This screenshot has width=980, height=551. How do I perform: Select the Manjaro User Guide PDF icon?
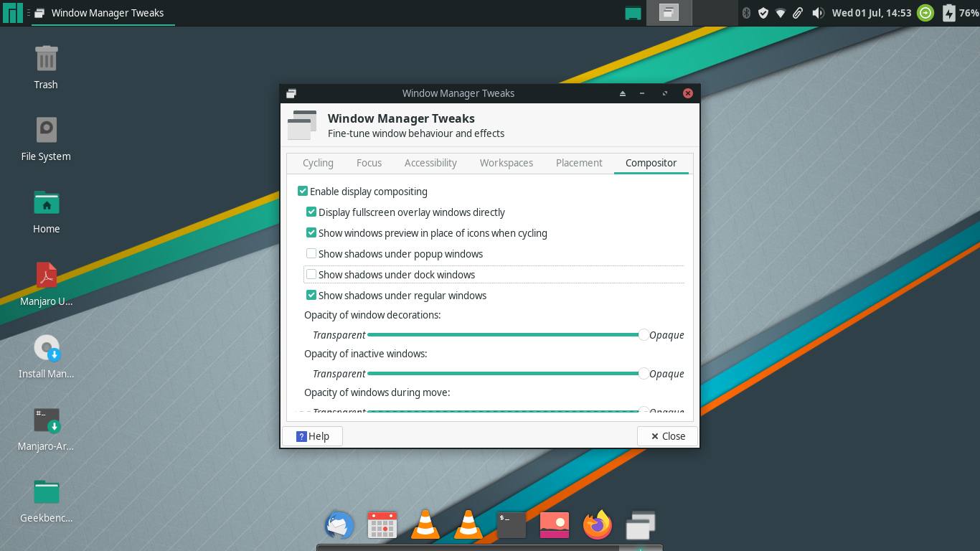(46, 283)
